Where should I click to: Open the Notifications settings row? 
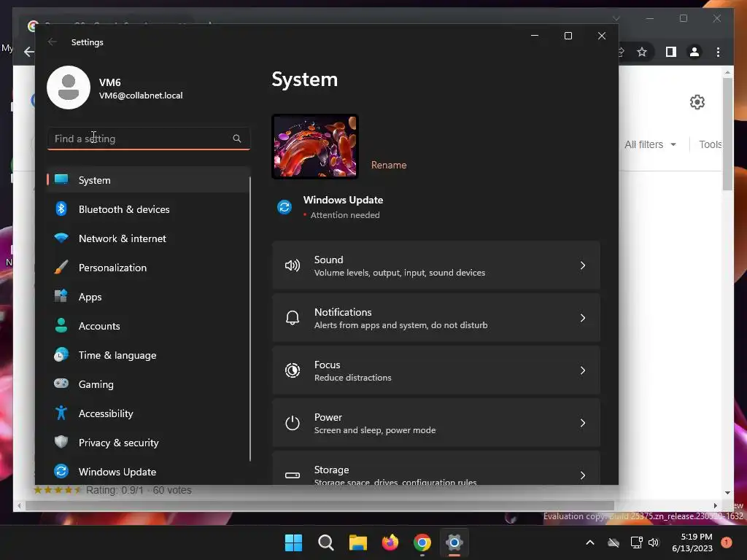(436, 318)
